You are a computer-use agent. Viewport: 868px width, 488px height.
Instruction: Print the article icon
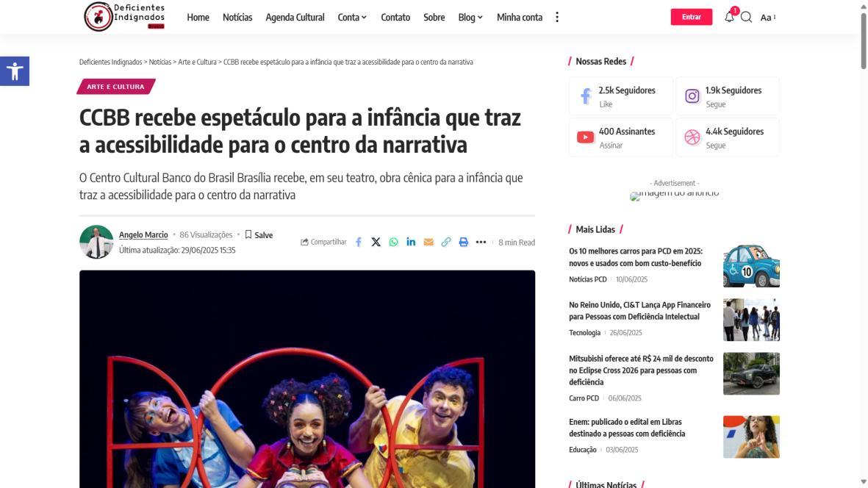463,243
